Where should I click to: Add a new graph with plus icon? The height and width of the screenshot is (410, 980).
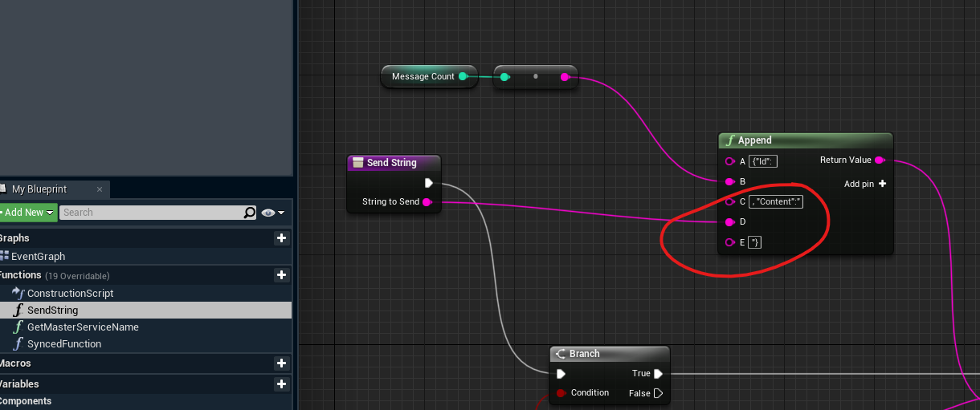point(281,238)
